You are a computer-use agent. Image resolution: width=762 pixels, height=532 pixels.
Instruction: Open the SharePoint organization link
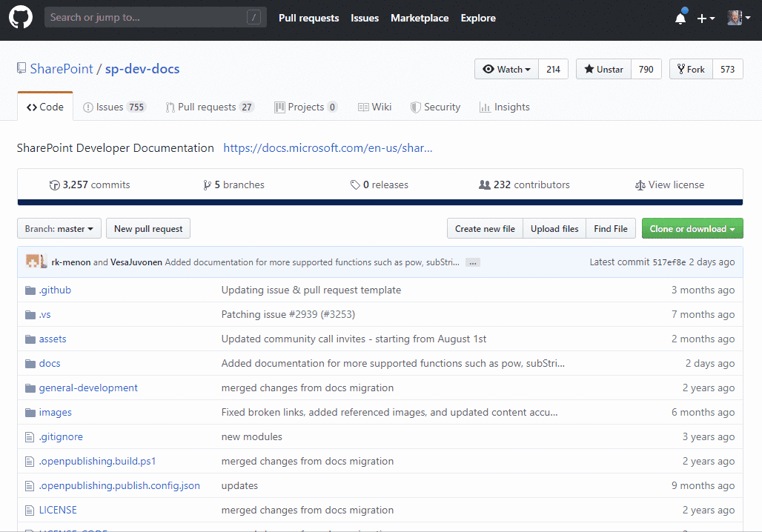pyautogui.click(x=62, y=69)
